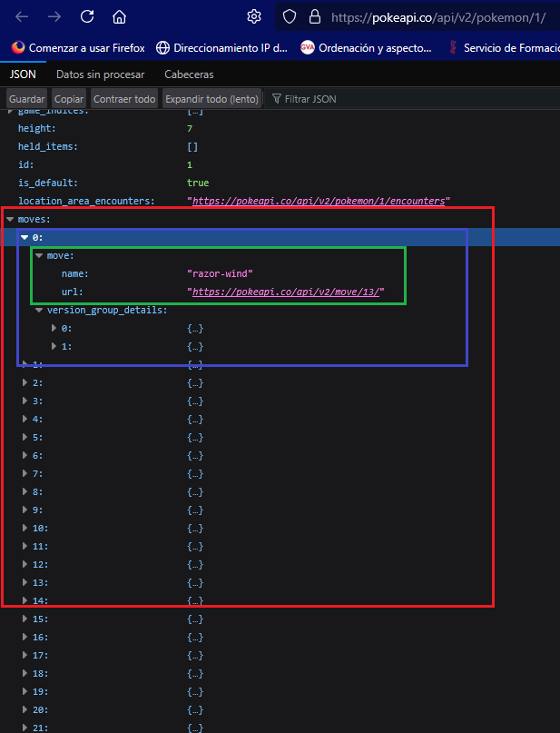Open the Comenzar a usar Firefox bookmark
Screen dimensions: 560x733
coord(78,47)
